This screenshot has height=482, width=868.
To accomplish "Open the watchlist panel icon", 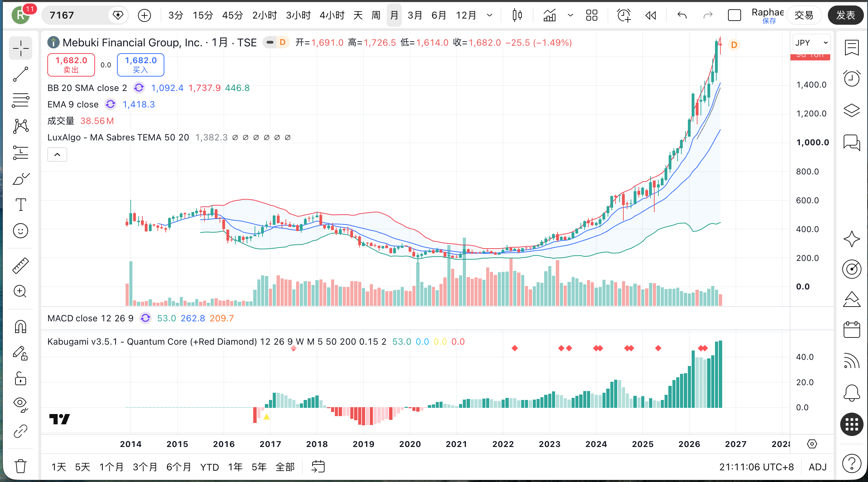I will point(852,48).
